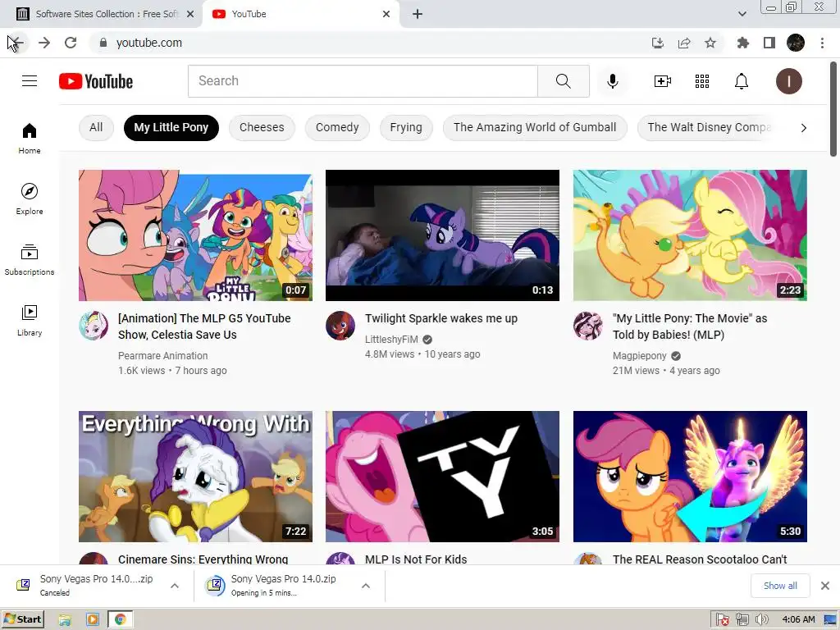
Task: Click the volume speaker tray icon
Action: [761, 620]
